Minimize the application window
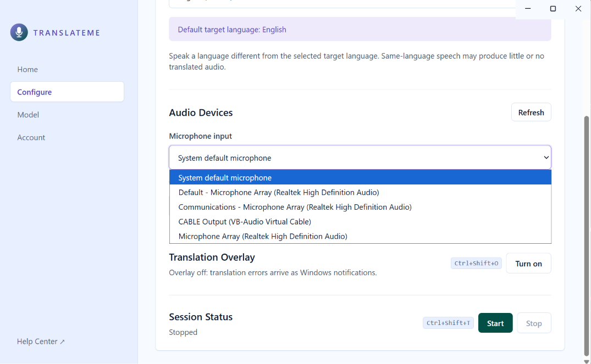Viewport: 591px width, 364px height. click(x=528, y=9)
